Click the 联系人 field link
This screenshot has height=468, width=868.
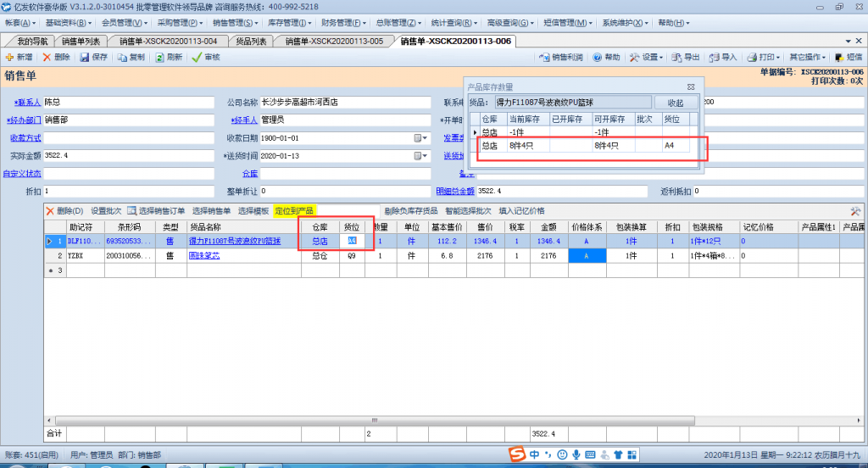click(x=28, y=103)
